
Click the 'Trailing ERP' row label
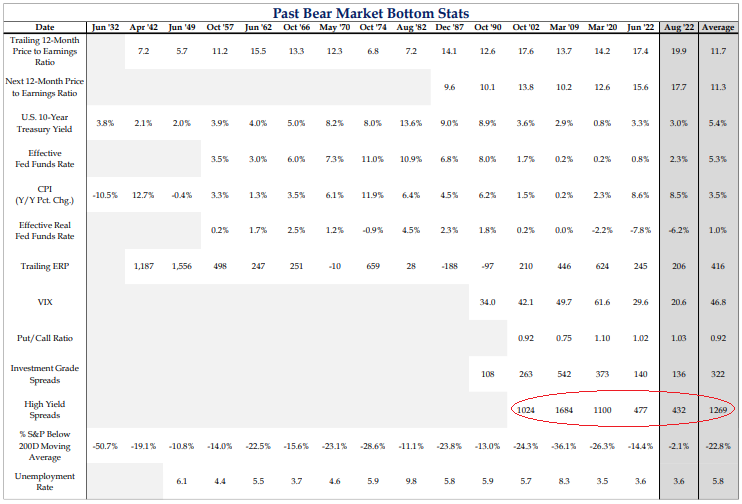pos(45,266)
